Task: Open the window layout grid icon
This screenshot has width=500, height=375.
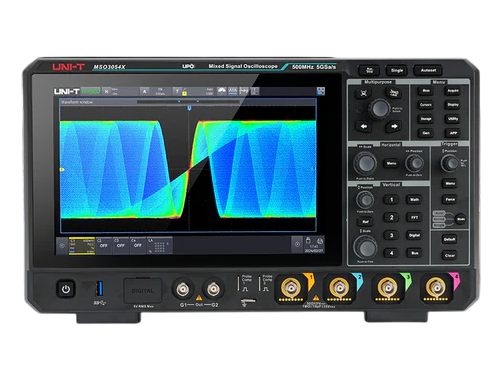Action: 321,91
